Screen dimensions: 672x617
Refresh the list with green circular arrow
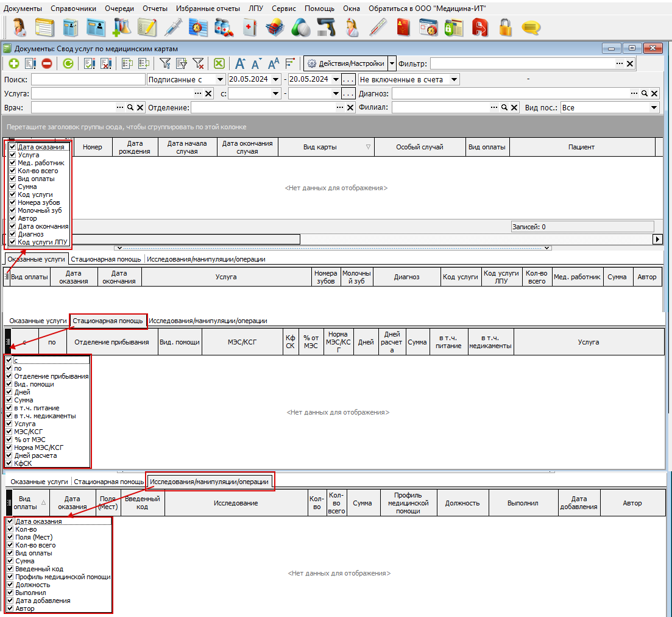(68, 64)
